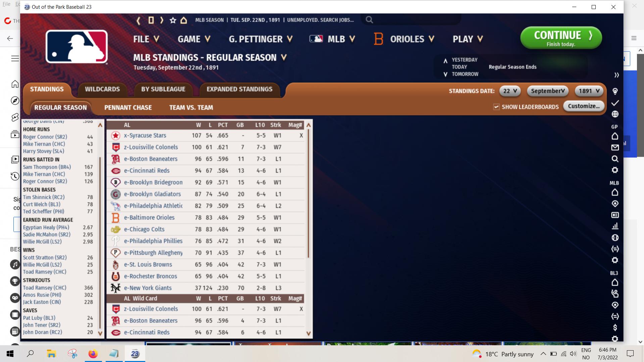This screenshot has height=362, width=644.
Task: Click the Yesterday up arrow
Action: (x=445, y=61)
